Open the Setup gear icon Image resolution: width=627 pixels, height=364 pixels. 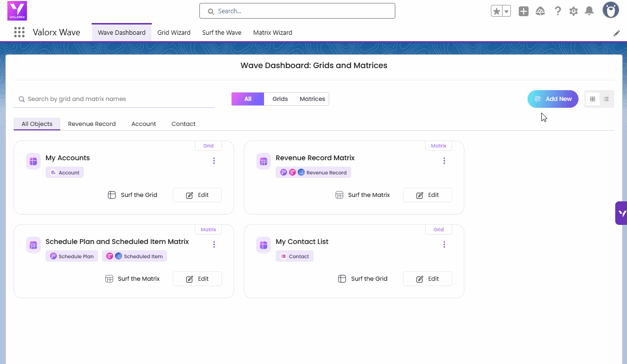point(574,11)
